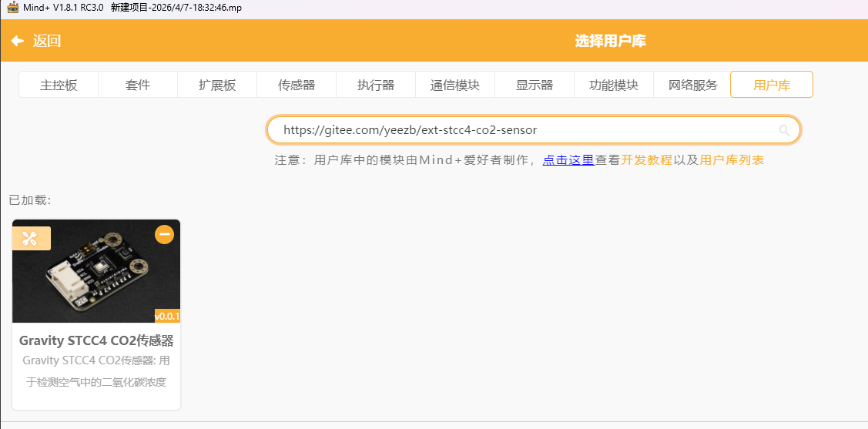Open the 功能模块 tab

click(614, 85)
